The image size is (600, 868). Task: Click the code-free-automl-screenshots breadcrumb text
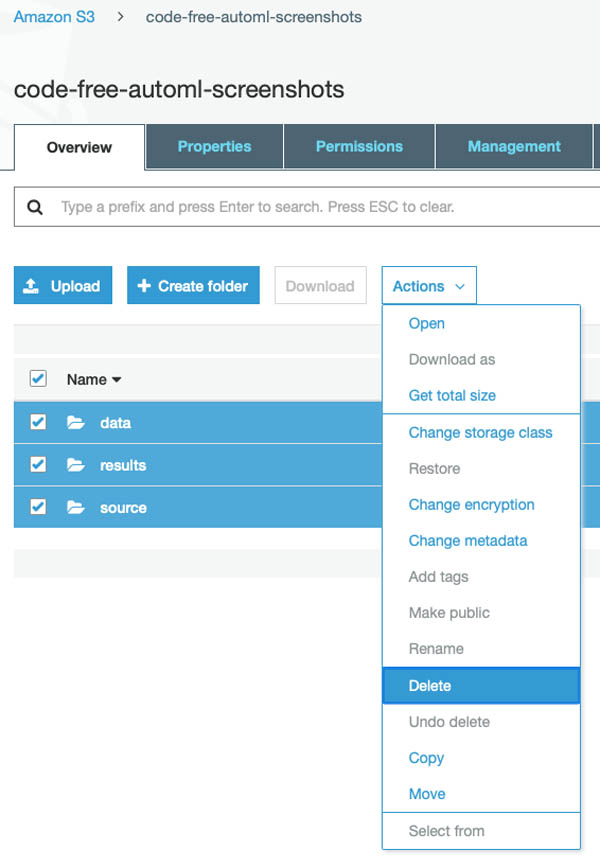click(254, 17)
